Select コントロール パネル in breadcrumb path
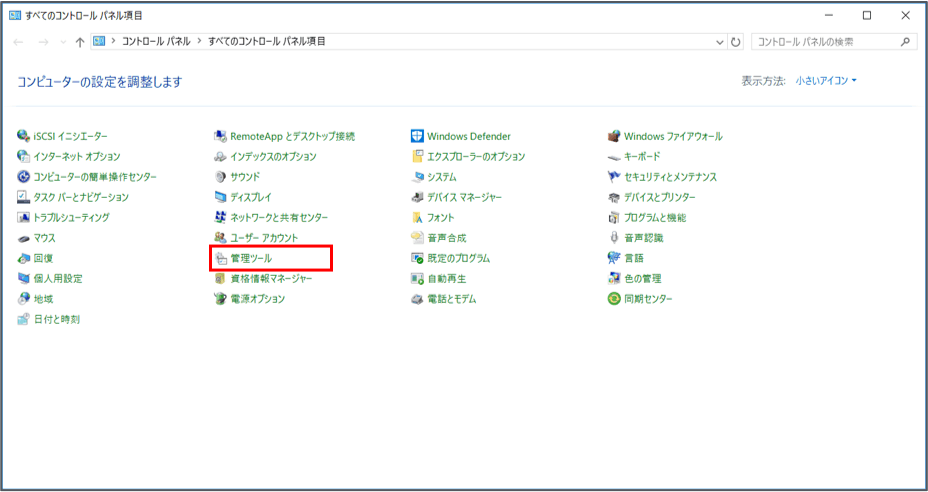 155,42
